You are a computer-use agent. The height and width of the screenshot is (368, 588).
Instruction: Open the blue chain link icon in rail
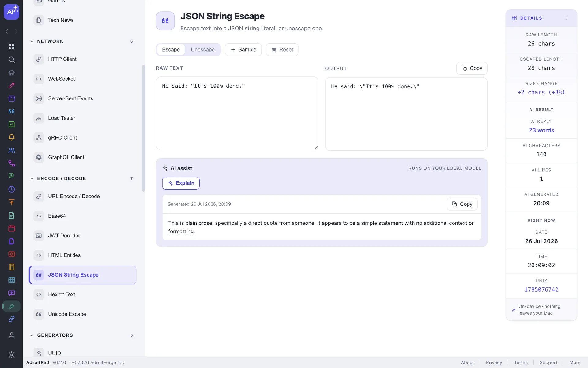(11, 319)
